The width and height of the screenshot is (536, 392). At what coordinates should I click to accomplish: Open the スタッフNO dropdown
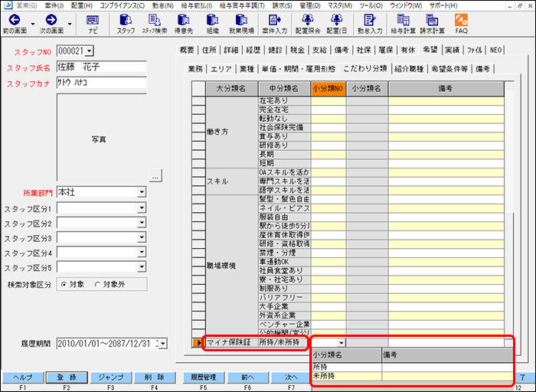click(90, 51)
